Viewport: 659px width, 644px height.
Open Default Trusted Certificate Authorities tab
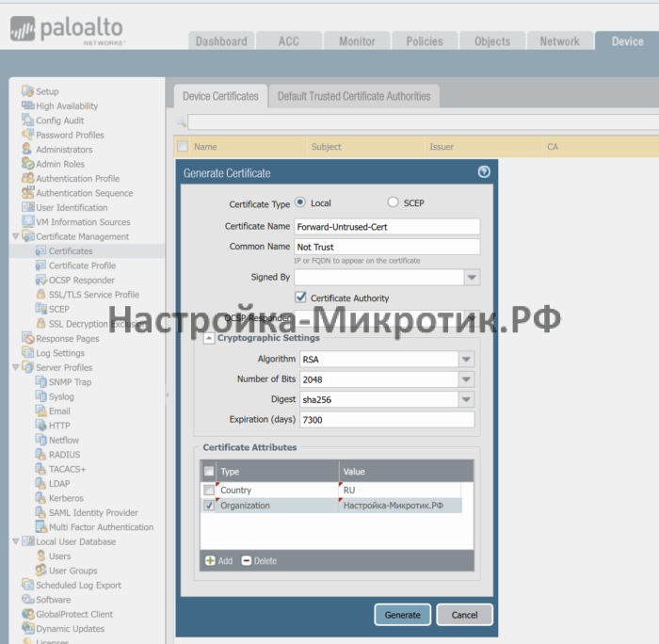354,96
